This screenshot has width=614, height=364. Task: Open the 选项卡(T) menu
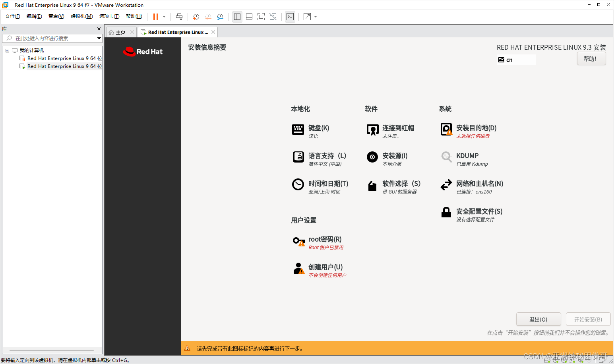click(109, 16)
